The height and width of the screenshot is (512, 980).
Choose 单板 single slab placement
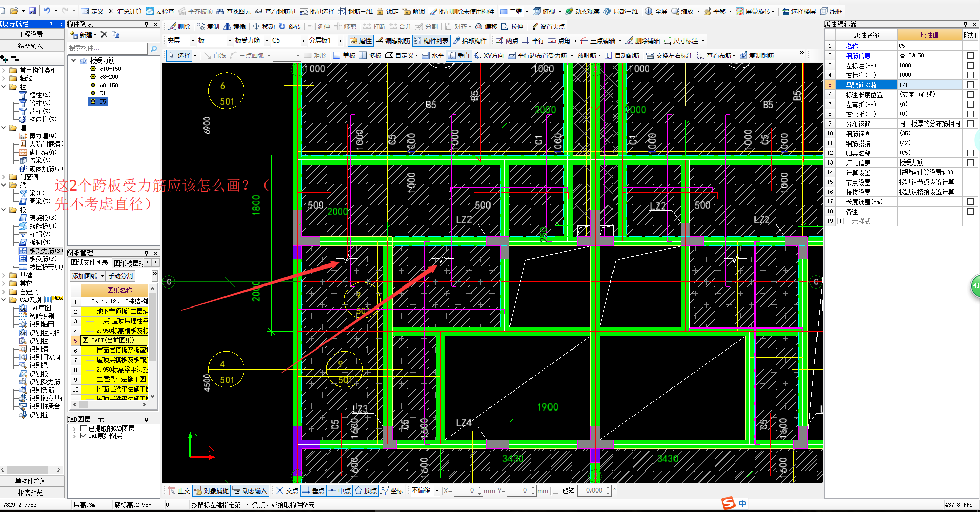(344, 55)
